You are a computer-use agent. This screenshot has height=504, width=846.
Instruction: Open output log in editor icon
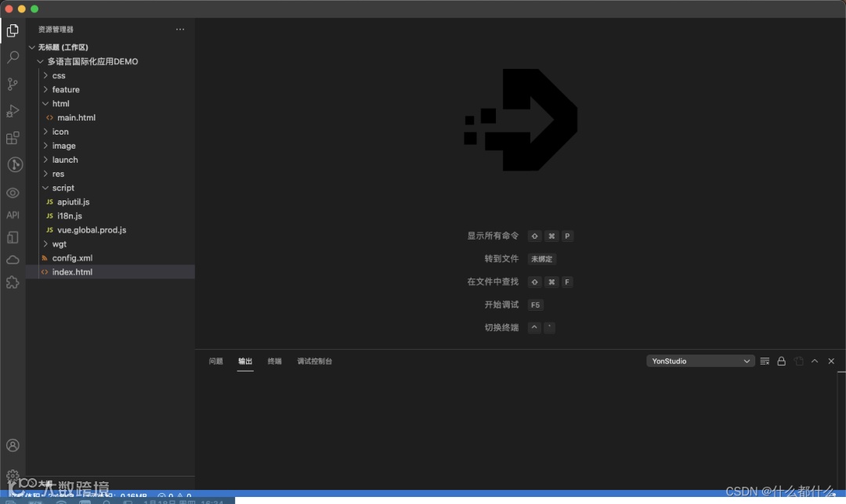798,361
